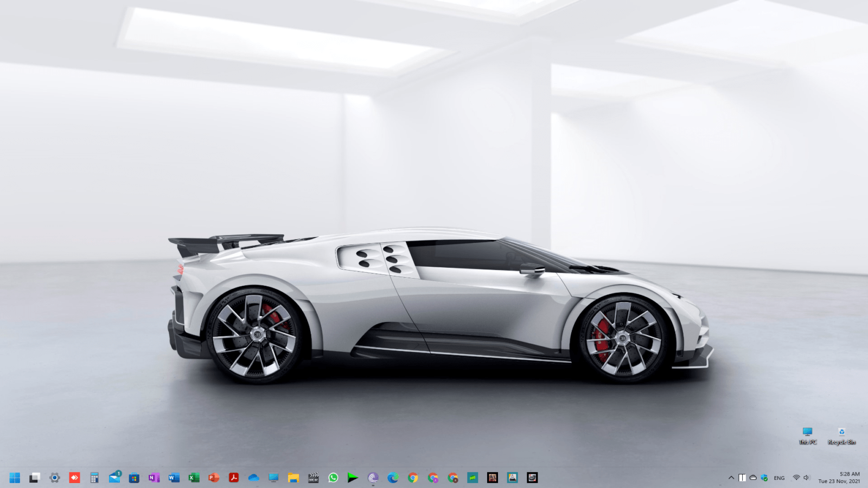The height and width of the screenshot is (488, 868).
Task: Open the ENG language input switcher
Action: (779, 478)
